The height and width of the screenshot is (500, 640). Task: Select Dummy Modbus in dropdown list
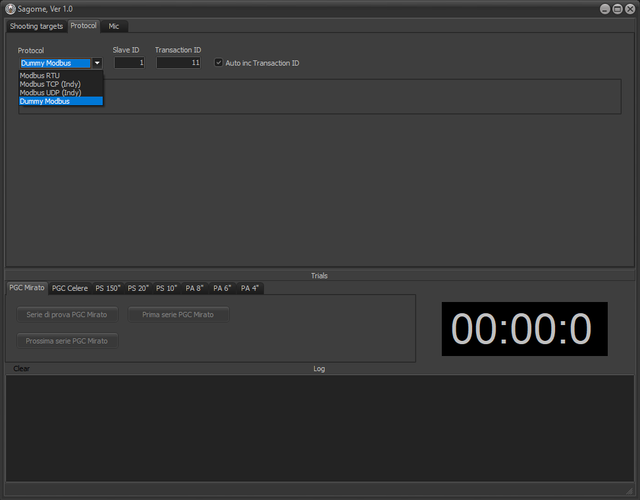click(61, 101)
